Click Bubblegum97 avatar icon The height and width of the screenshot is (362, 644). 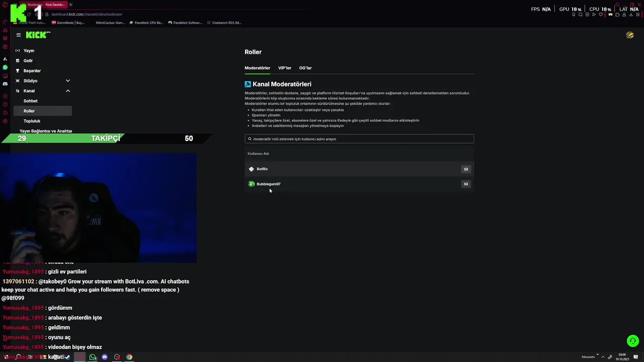(252, 184)
